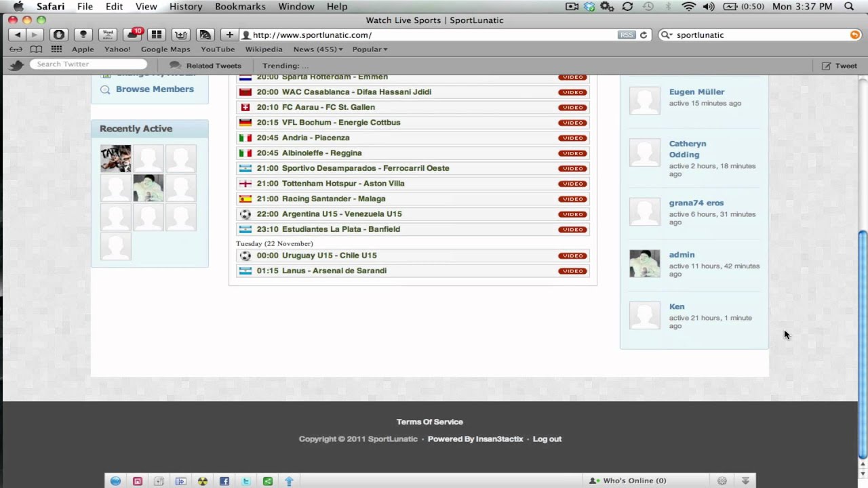Open the Uruguay U15 - Chile U15 match
This screenshot has width=868, height=488.
click(330, 256)
